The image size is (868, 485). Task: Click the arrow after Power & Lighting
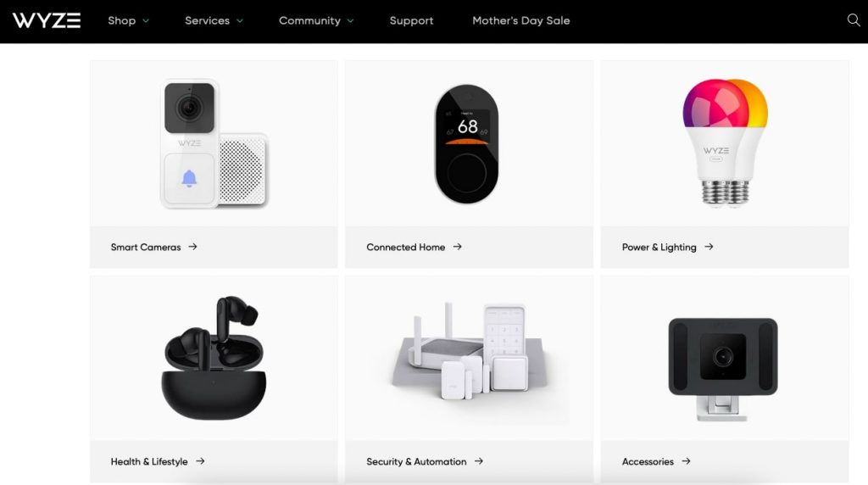[x=709, y=247]
